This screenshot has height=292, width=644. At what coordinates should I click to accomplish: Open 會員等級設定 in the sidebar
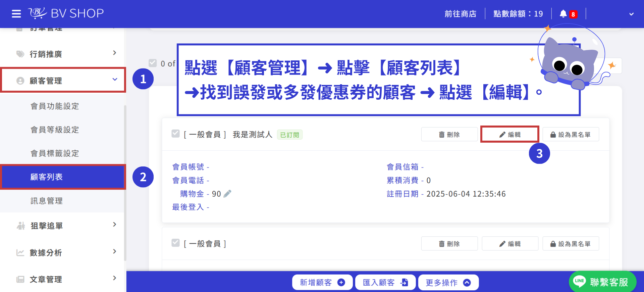tap(55, 130)
